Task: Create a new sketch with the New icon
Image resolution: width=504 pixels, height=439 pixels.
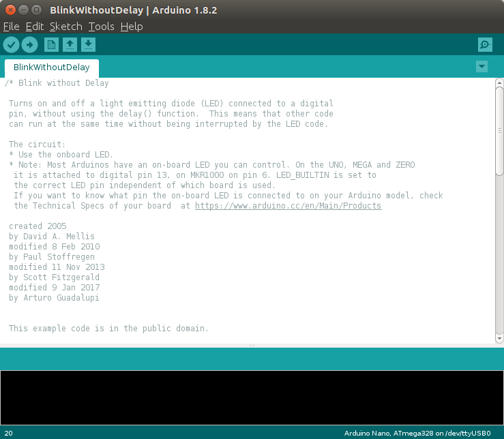Action: point(51,45)
